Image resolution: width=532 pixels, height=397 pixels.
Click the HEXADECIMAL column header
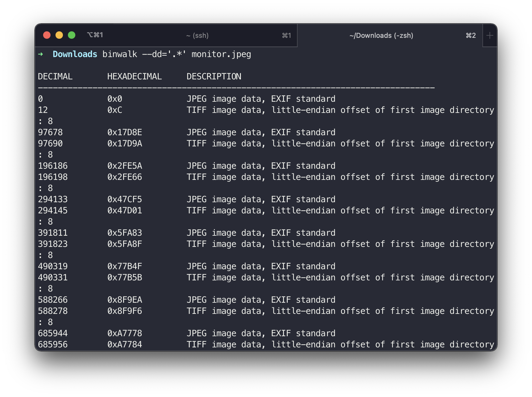(x=135, y=77)
